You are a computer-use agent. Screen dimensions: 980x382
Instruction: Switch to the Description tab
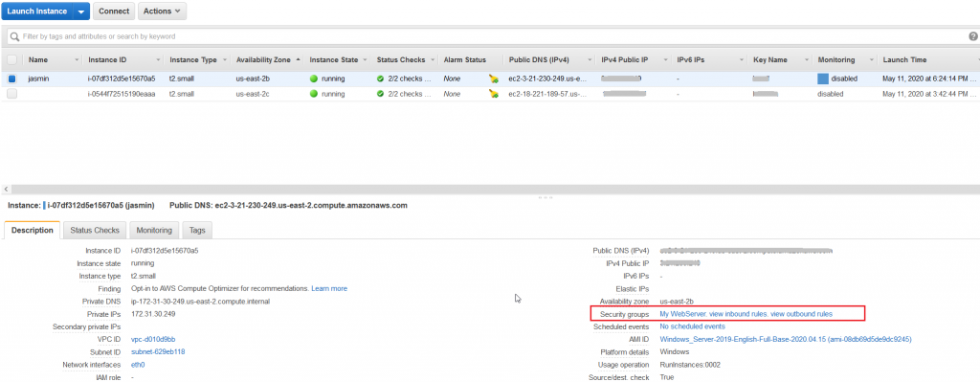pos(33,230)
